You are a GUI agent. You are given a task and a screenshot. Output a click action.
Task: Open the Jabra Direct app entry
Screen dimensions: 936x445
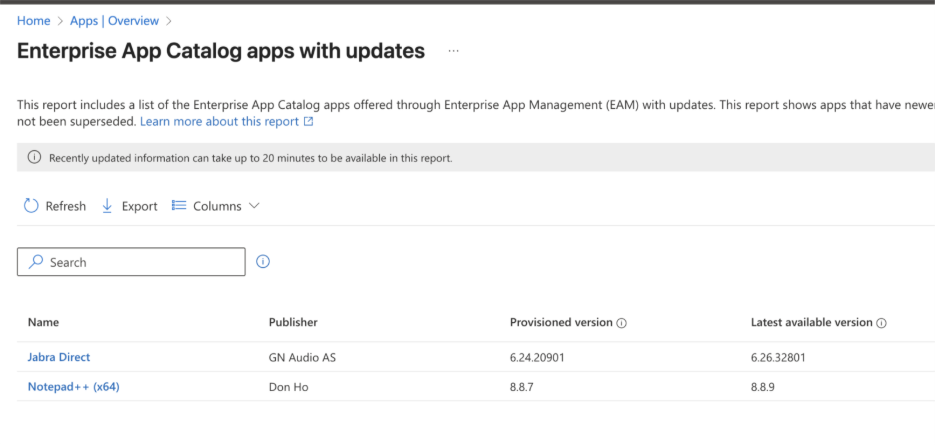pyautogui.click(x=59, y=357)
